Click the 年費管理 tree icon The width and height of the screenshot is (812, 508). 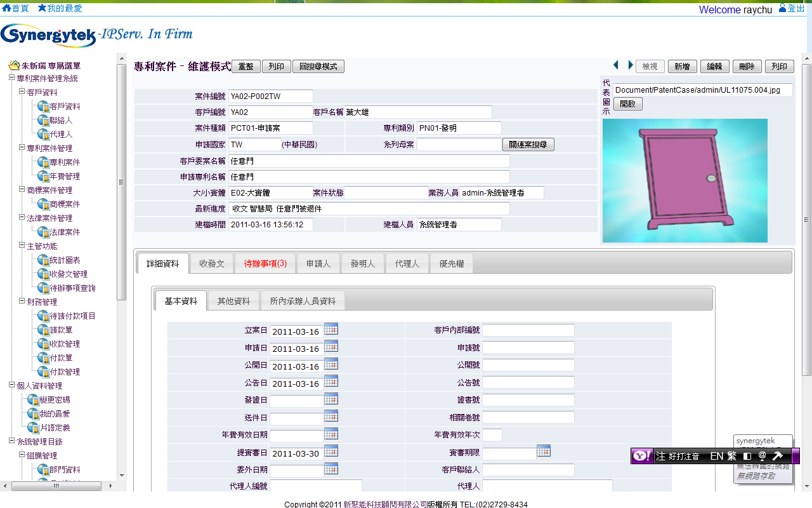[43, 177]
